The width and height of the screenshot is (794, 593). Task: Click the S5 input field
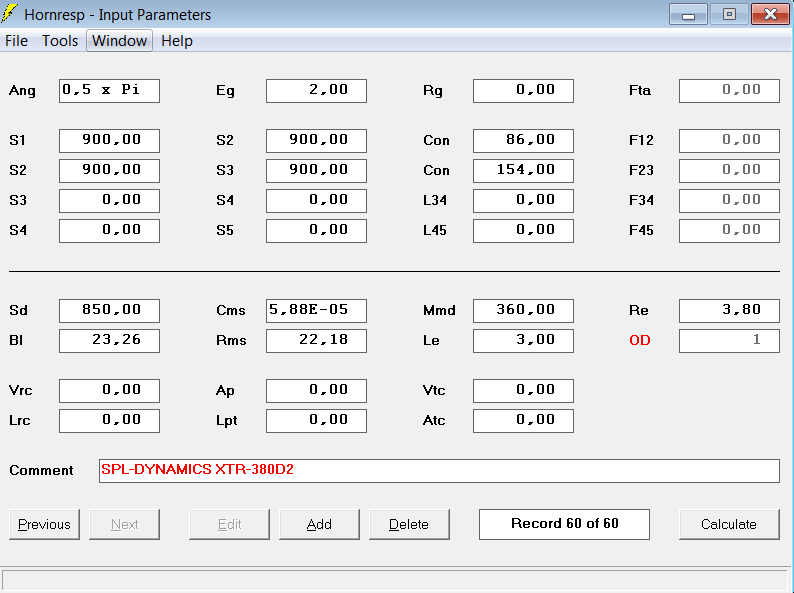316,230
